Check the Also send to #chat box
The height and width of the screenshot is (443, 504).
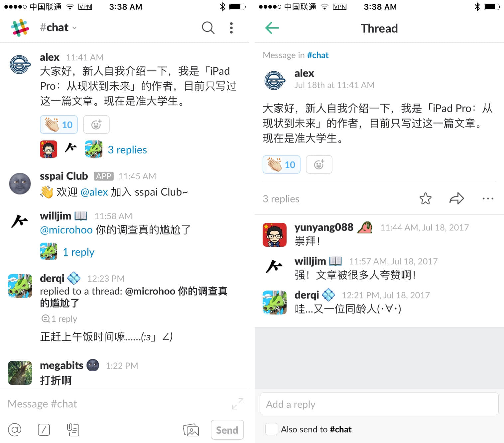coord(271,429)
